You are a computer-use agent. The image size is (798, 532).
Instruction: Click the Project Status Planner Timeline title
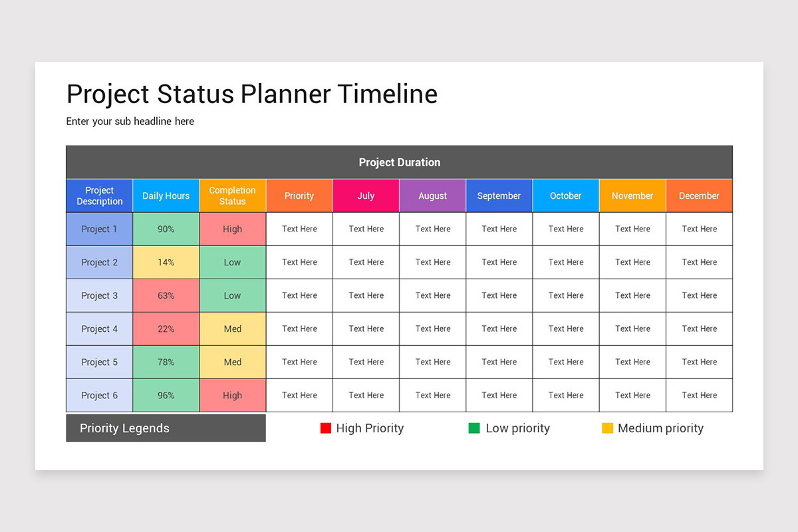coord(252,94)
